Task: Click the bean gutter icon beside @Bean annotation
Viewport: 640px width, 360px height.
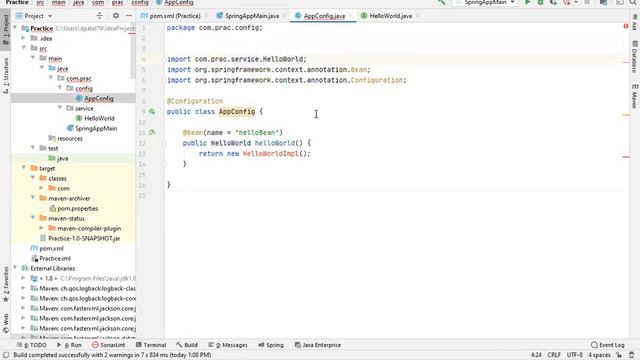Action: point(152,132)
